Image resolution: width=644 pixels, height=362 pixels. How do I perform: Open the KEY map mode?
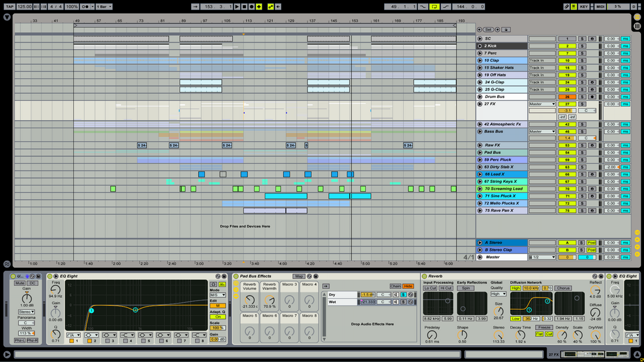pos(584,6)
